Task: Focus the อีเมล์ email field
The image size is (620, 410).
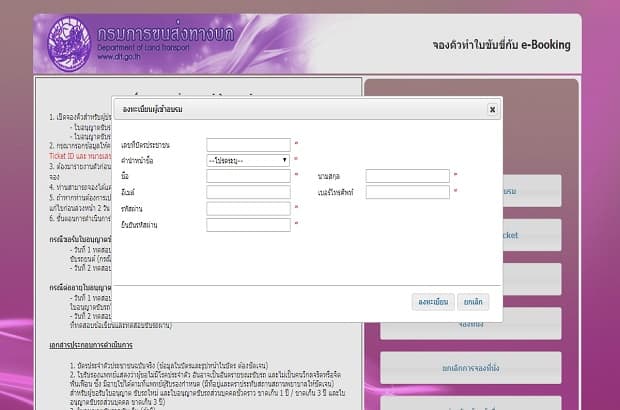Action: coord(248,192)
